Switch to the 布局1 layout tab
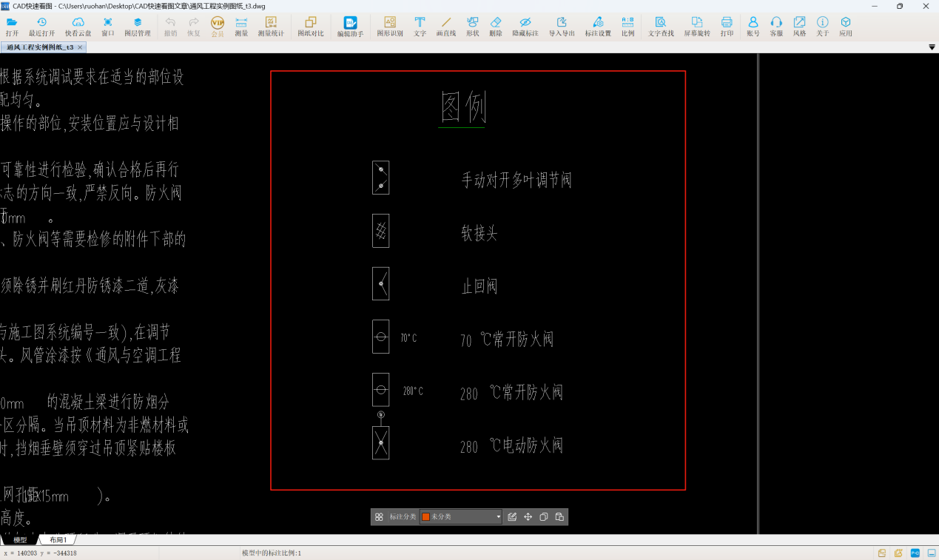The width and height of the screenshot is (939, 560). pyautogui.click(x=58, y=540)
